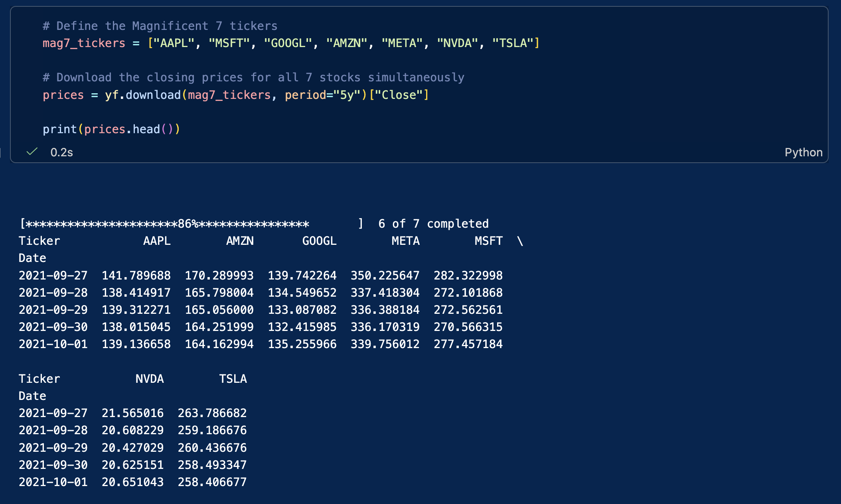Click MSFT value 272.101868
Viewport: 841px width, 504px height.
[468, 293]
